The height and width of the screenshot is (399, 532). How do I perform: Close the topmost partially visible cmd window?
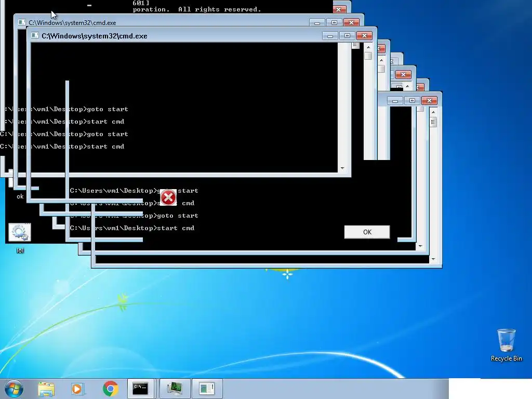click(338, 9)
